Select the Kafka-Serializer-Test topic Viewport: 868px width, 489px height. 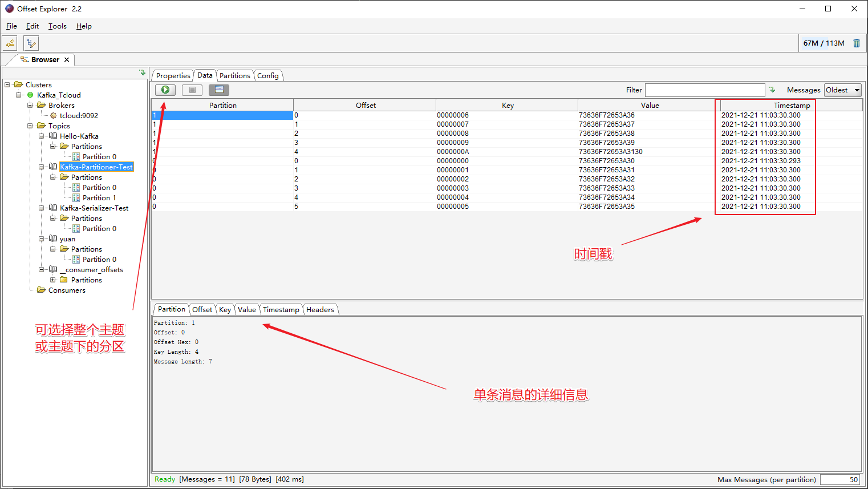[x=94, y=208]
